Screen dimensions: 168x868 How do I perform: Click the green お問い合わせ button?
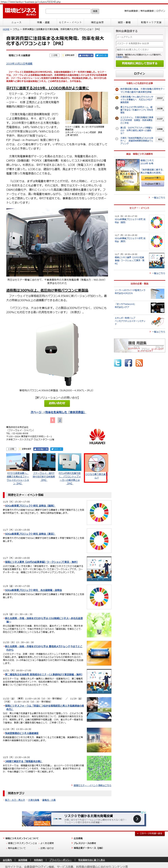click(x=57, y=403)
